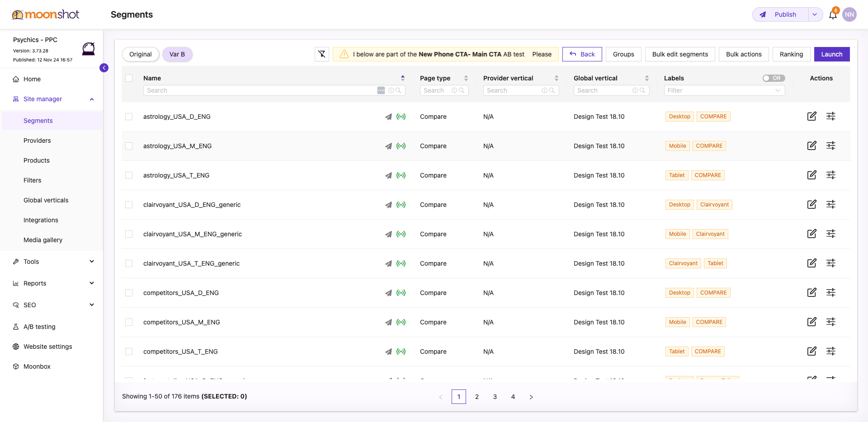Edit astrology_USA_D_ENG segment

[812, 116]
